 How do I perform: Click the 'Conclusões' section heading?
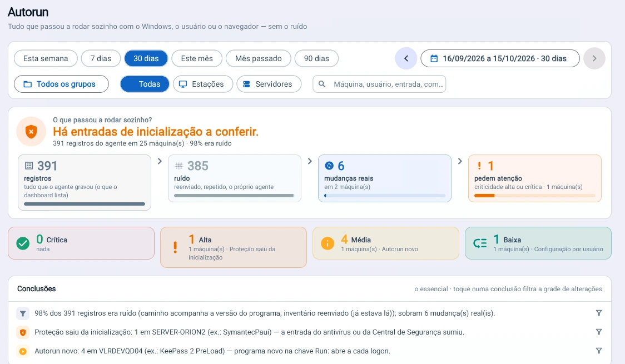(x=36, y=289)
